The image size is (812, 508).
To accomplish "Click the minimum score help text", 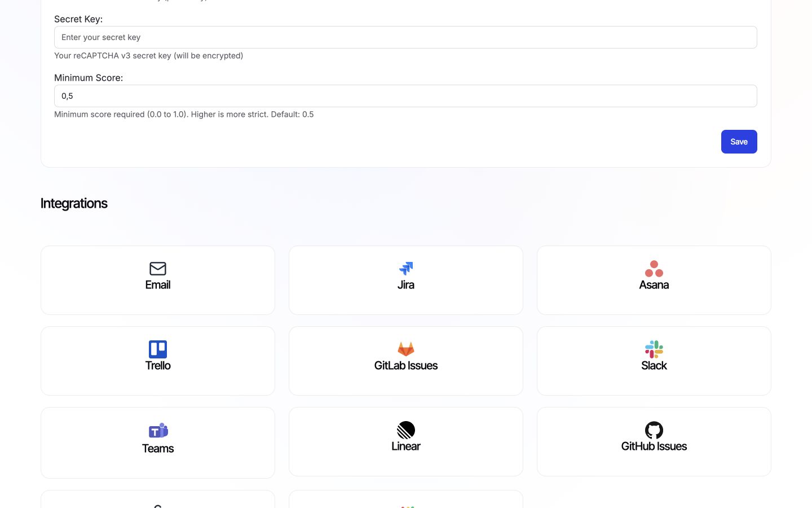I will tap(184, 114).
